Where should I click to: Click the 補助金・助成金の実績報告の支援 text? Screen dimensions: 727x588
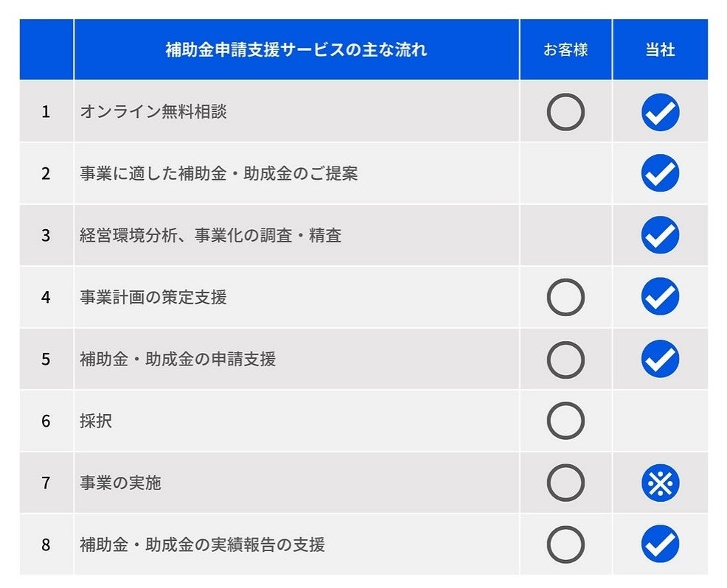pyautogui.click(x=202, y=545)
